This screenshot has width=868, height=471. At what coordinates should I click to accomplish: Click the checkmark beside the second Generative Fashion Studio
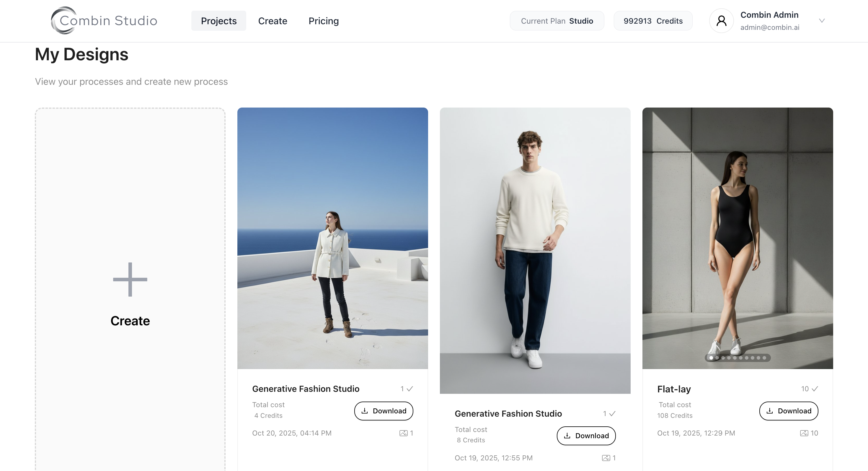point(613,414)
